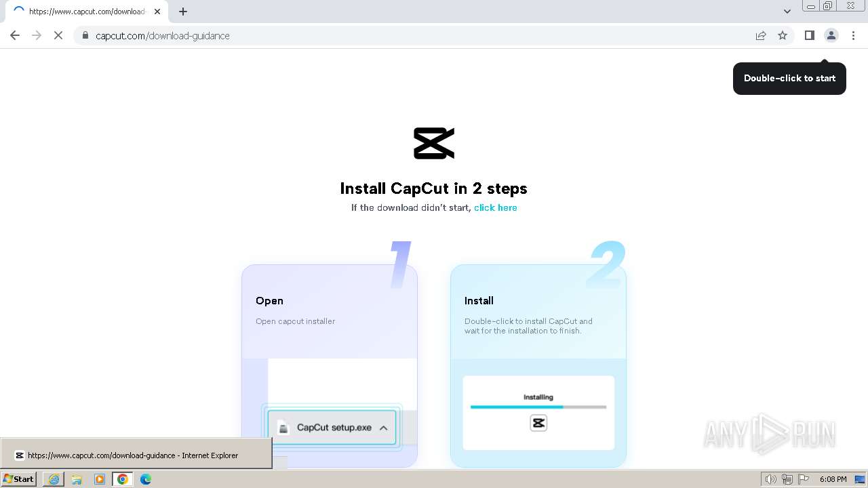Open Windows Media Player from taskbar
This screenshot has width=868, height=488.
point(100,479)
